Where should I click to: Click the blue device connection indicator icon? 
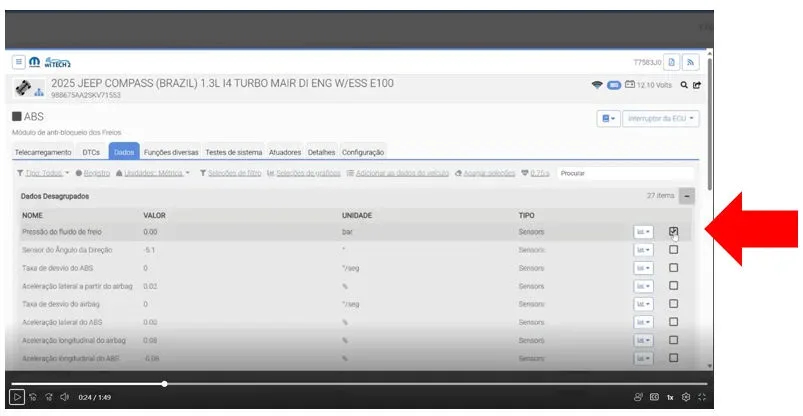click(614, 85)
